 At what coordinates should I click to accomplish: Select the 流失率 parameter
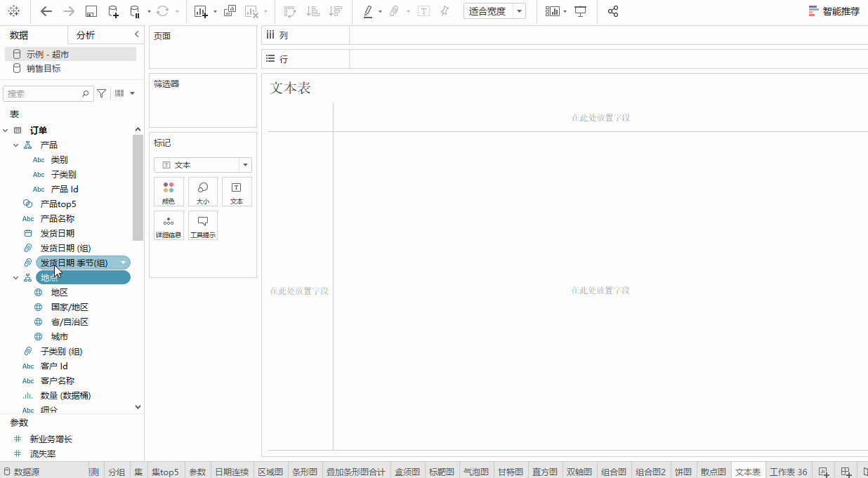point(43,454)
